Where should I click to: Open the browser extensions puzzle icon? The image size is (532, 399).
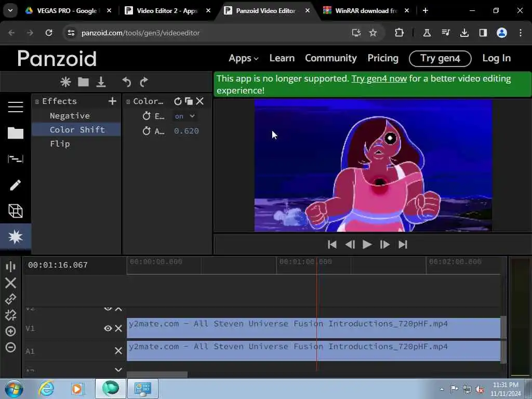(x=400, y=33)
